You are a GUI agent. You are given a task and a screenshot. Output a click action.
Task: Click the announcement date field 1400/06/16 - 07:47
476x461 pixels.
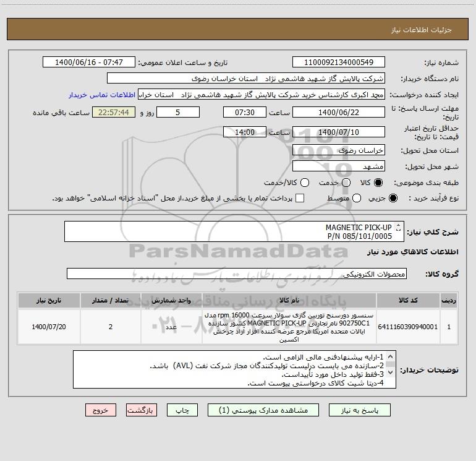(x=88, y=62)
